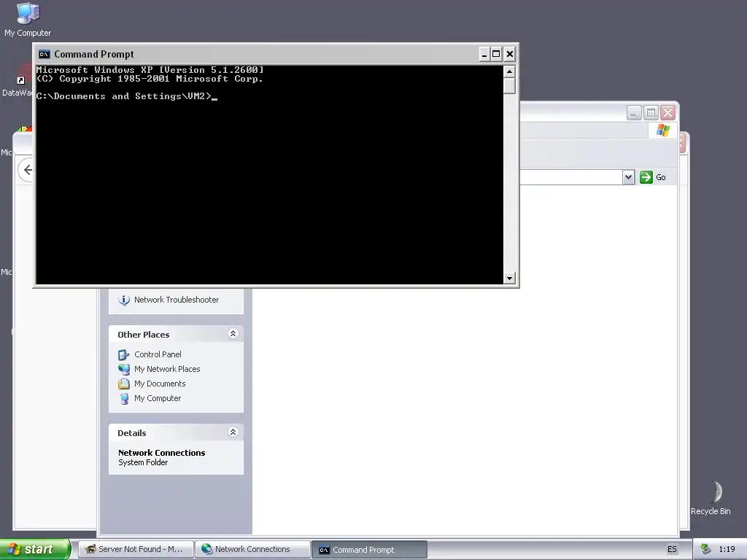Click the clock showing 1:19
This screenshot has width=747, height=560.
(727, 549)
